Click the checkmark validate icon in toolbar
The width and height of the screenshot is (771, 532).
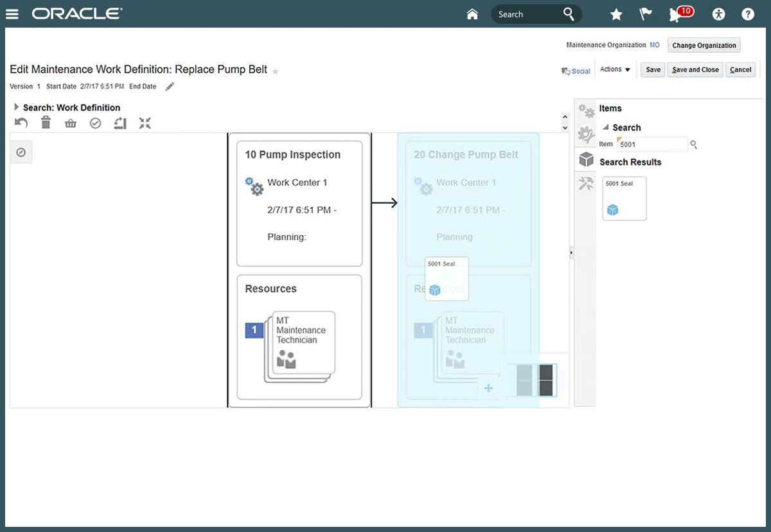point(95,123)
